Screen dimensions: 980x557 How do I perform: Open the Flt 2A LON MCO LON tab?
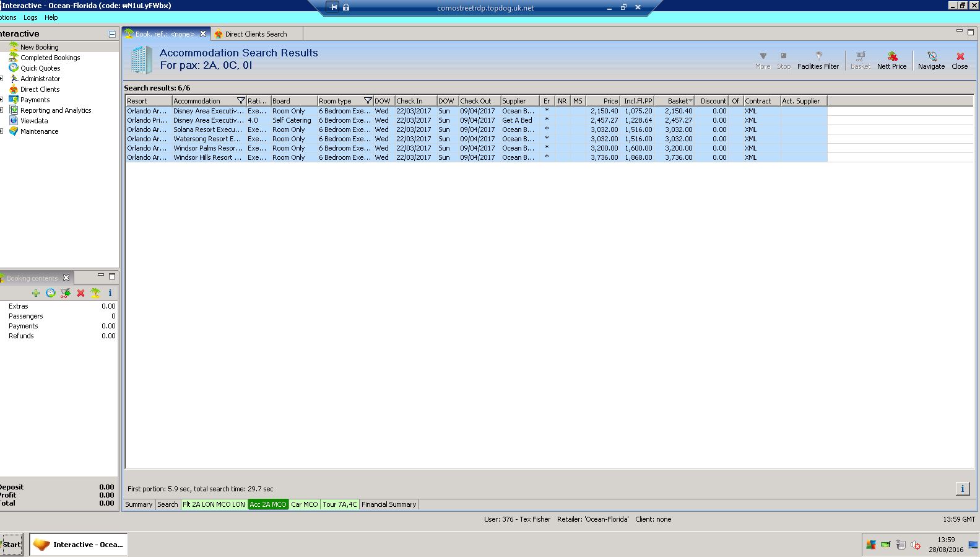coord(214,504)
